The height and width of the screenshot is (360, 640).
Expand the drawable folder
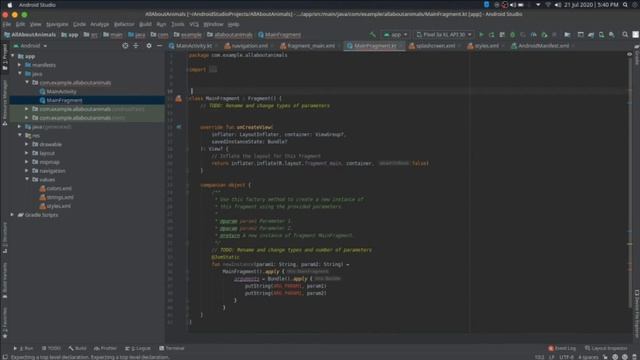(27, 144)
